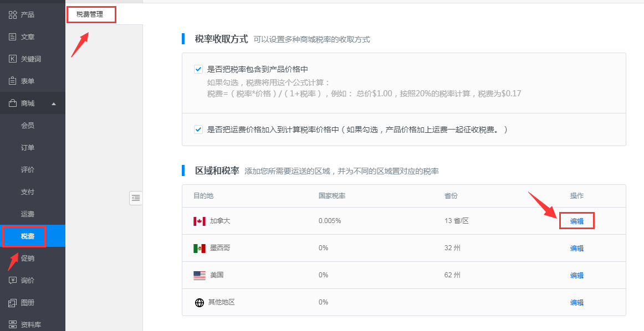This screenshot has height=331, width=644.
Task: Click the 图册 gallery icon
Action: click(12, 302)
